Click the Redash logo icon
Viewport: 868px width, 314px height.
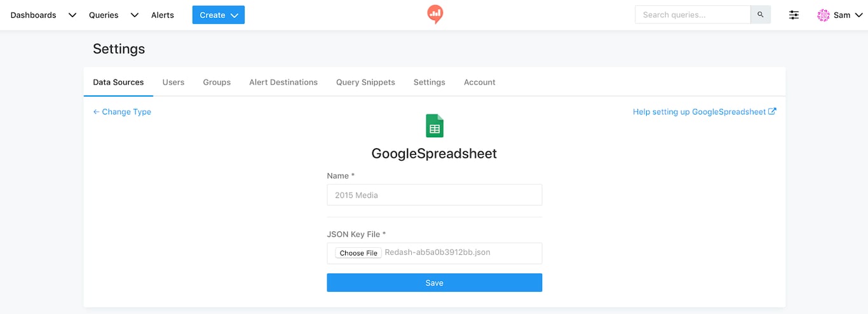pos(435,14)
